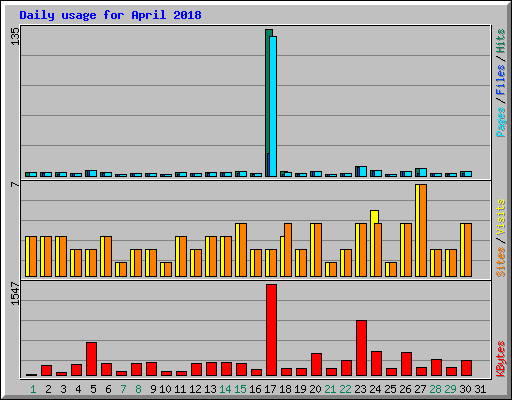
Task: Click the orange visits bar for day 30
Action: [x=468, y=250]
